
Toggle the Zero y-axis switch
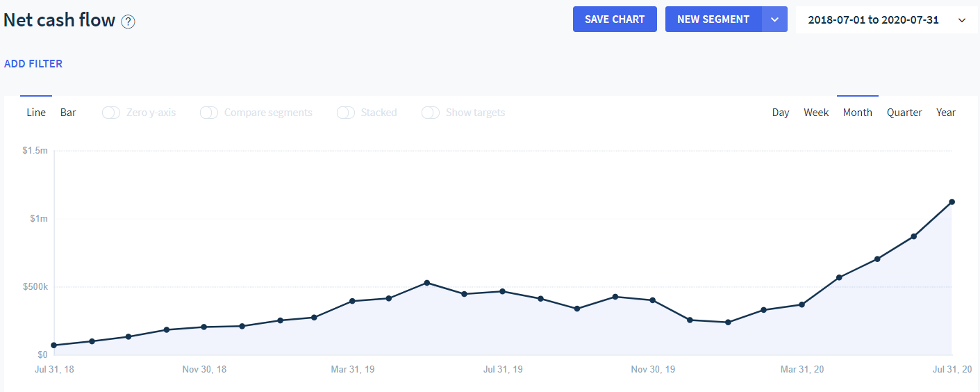tap(111, 113)
